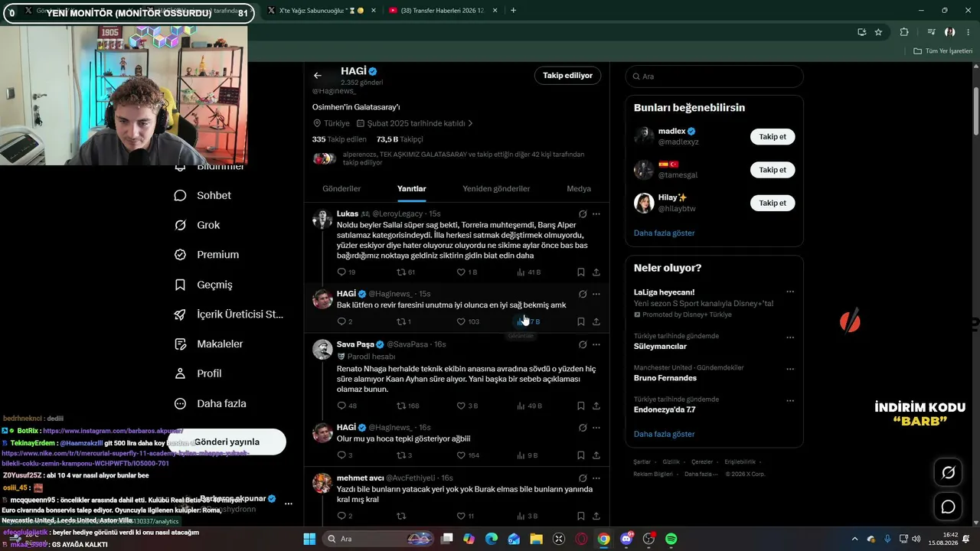Follow Hilay with Takip et
The image size is (980, 551).
pos(773,203)
